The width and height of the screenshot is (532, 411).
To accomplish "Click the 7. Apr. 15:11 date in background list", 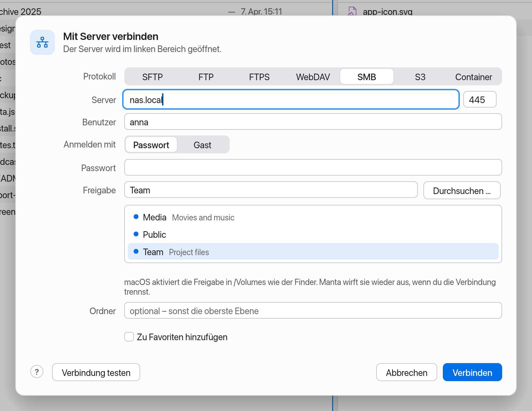I will [x=261, y=11].
